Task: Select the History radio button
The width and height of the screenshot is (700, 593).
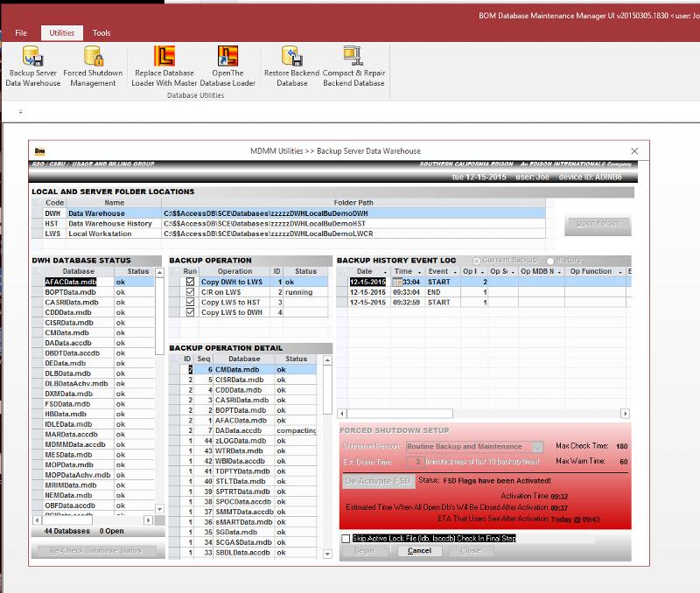Action: coord(550,261)
